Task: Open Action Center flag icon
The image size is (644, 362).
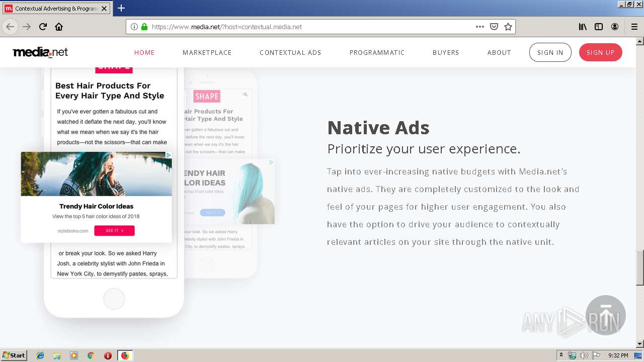Action: tap(596, 355)
